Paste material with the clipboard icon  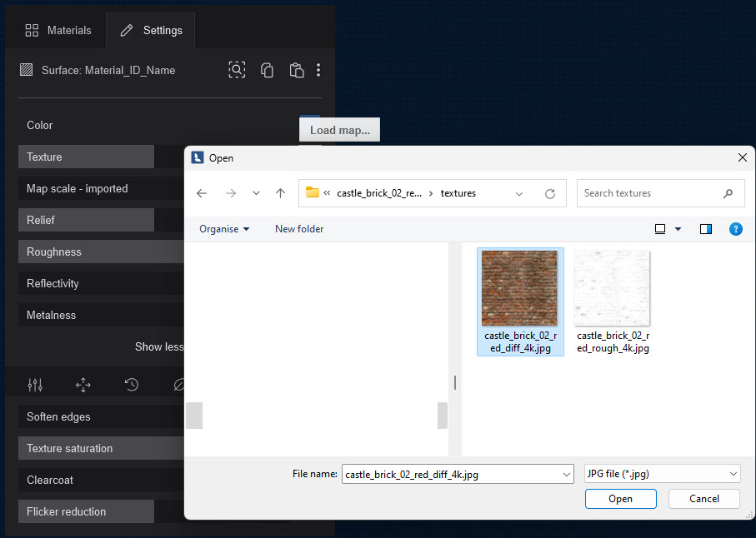coord(296,70)
